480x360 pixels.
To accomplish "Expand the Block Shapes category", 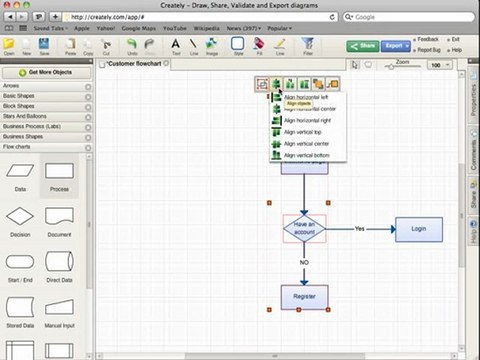I will tap(46, 107).
